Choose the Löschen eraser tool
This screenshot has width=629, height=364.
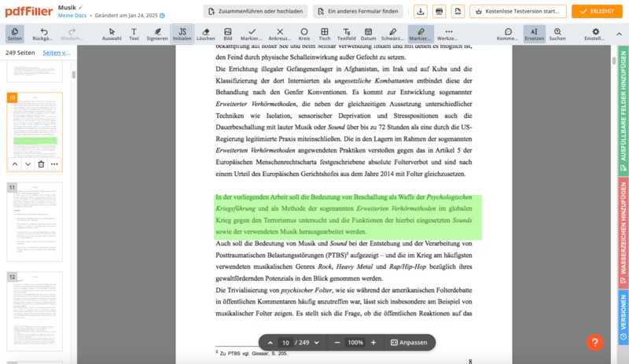point(205,34)
